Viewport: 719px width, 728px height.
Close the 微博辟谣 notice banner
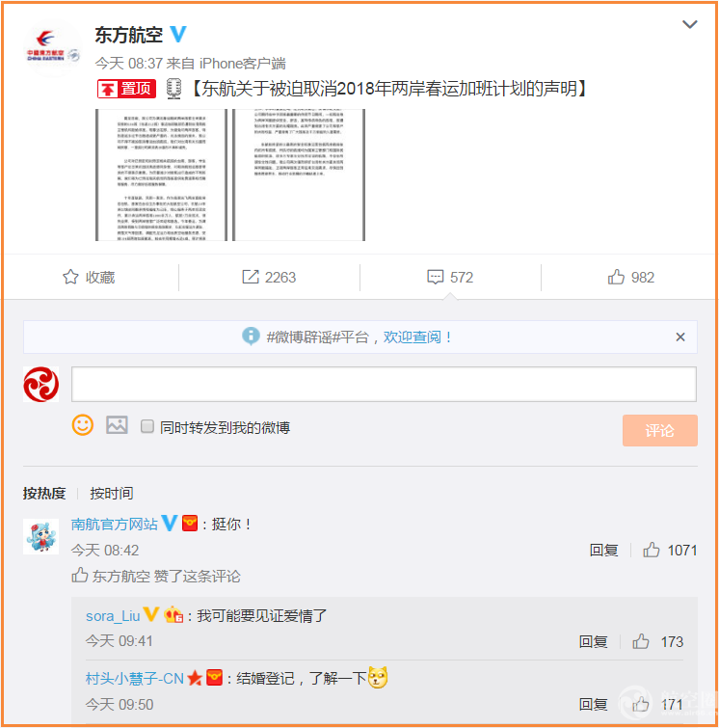click(680, 337)
